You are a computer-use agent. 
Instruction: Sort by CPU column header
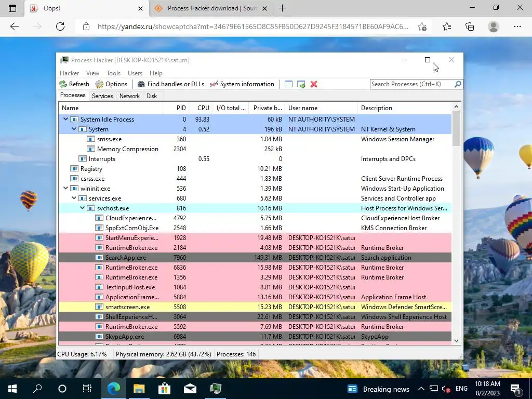click(201, 108)
